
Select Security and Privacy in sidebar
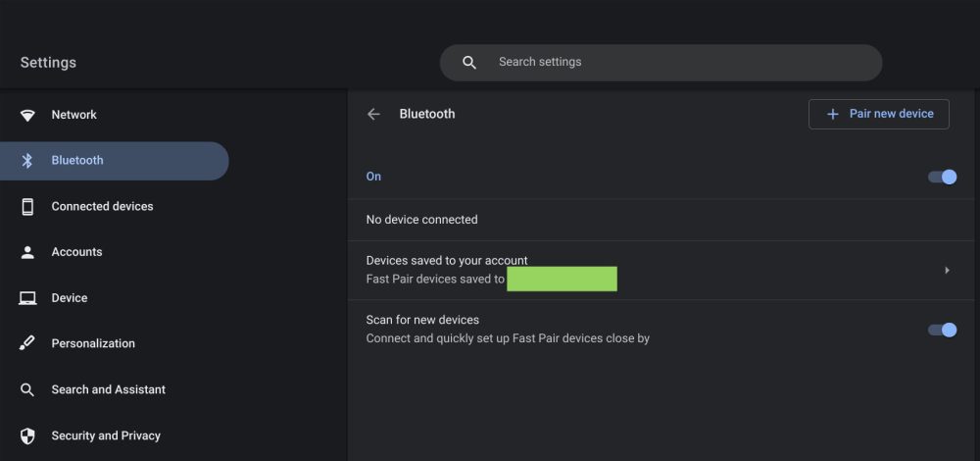point(106,435)
